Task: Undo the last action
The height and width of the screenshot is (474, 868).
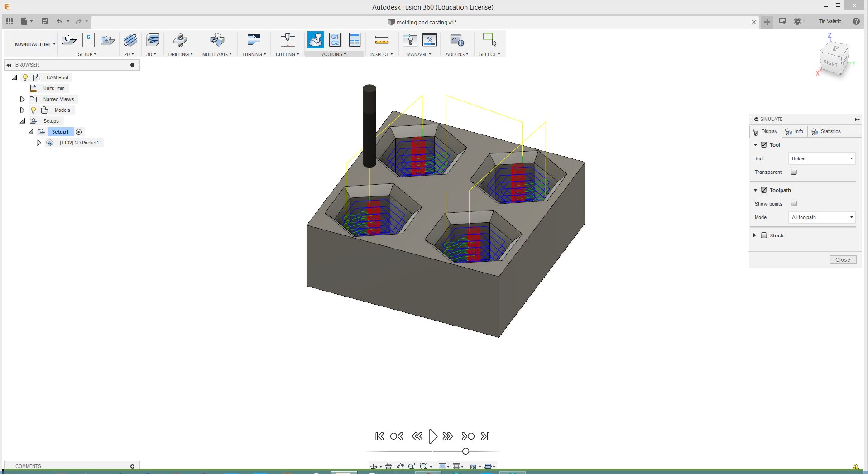Action: pyautogui.click(x=60, y=21)
